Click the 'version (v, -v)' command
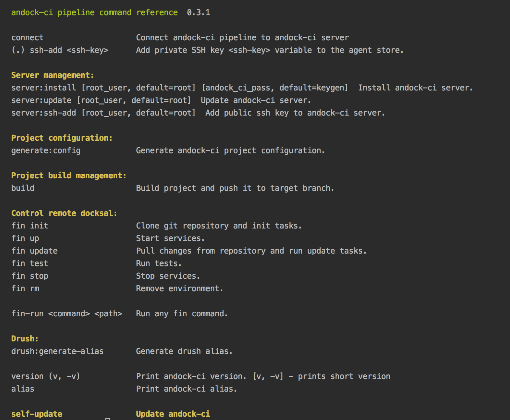This screenshot has width=510, height=420. [46, 376]
